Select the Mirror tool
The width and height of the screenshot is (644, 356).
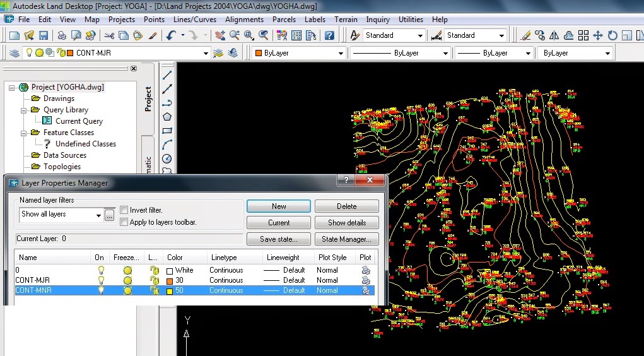click(x=554, y=36)
